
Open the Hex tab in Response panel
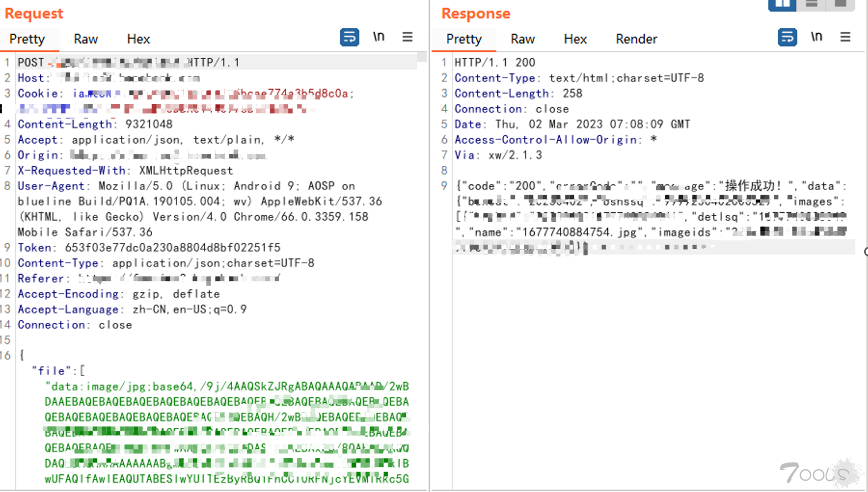(575, 39)
